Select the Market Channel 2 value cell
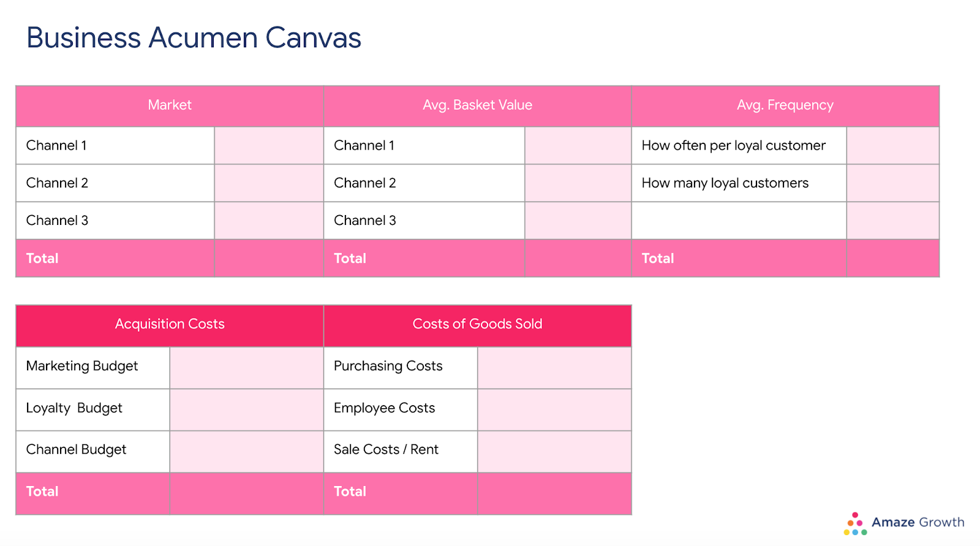This screenshot has width=980, height=546. click(x=269, y=183)
